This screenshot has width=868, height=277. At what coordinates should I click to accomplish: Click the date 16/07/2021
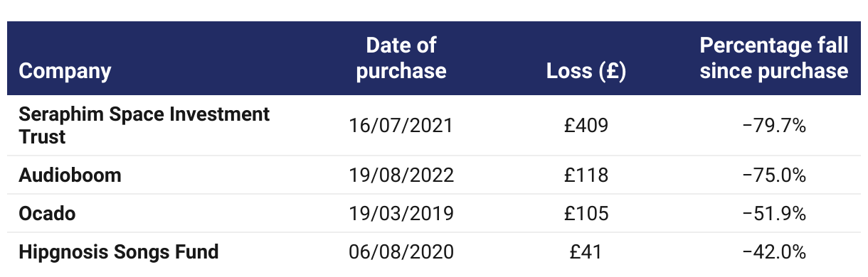[401, 126]
